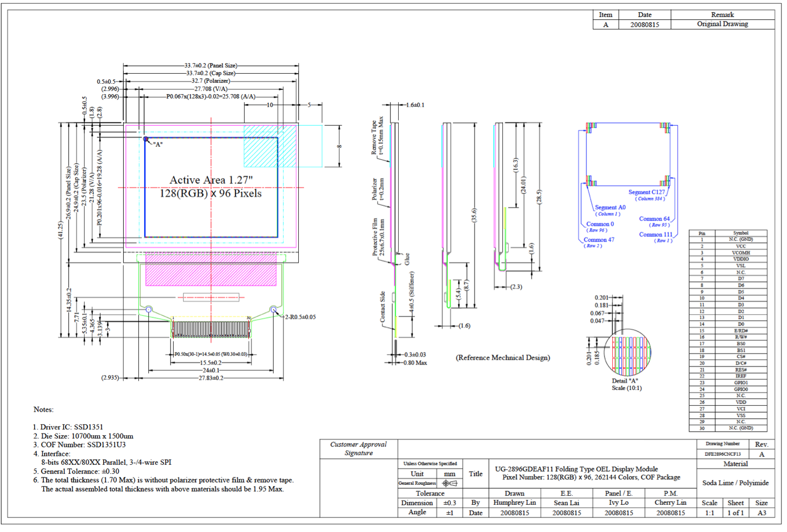Click the 'VDDIO' pin table cell
787x532 pixels.
[741, 259]
